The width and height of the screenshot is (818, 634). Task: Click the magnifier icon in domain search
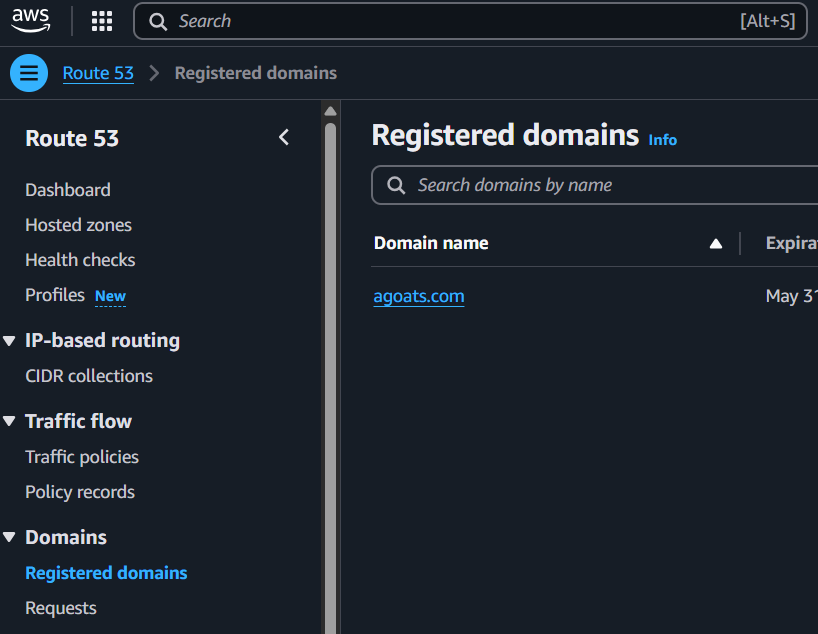(396, 185)
